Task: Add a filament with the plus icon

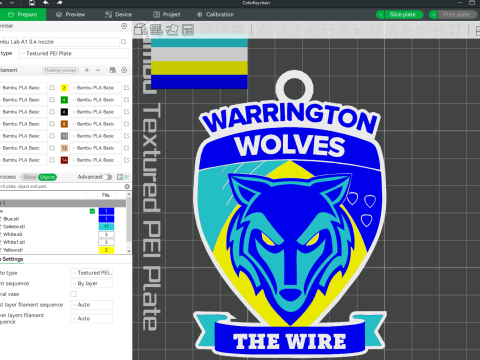Action: tap(87, 70)
